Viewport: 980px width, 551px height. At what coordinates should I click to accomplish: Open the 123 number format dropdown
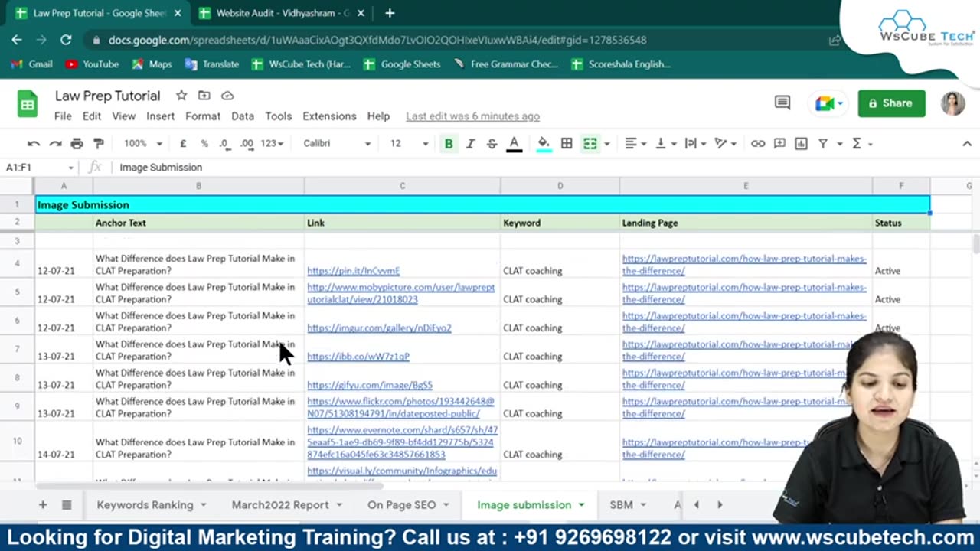click(x=272, y=143)
